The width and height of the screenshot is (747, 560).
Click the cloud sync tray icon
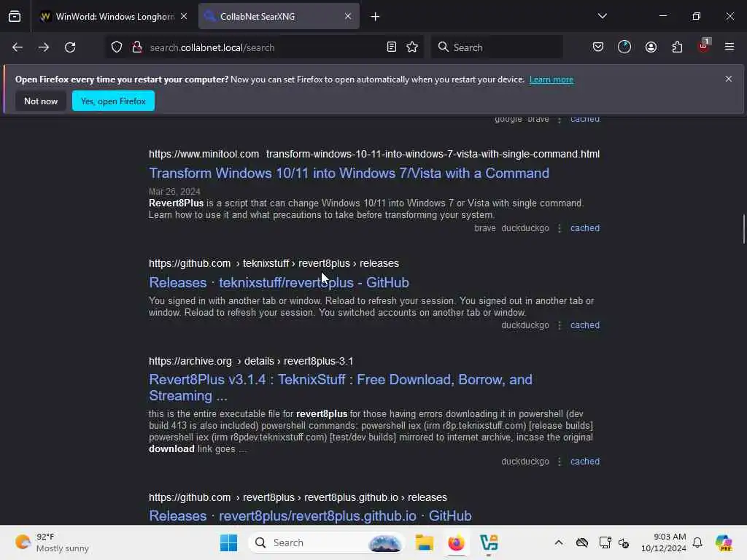[581, 542]
